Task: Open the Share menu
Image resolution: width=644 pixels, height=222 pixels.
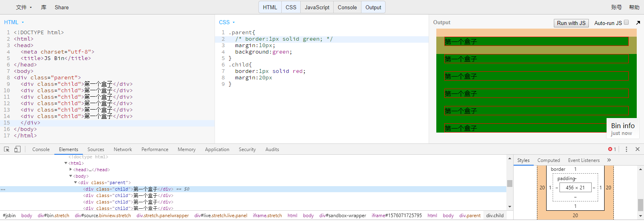Action: coord(62,7)
